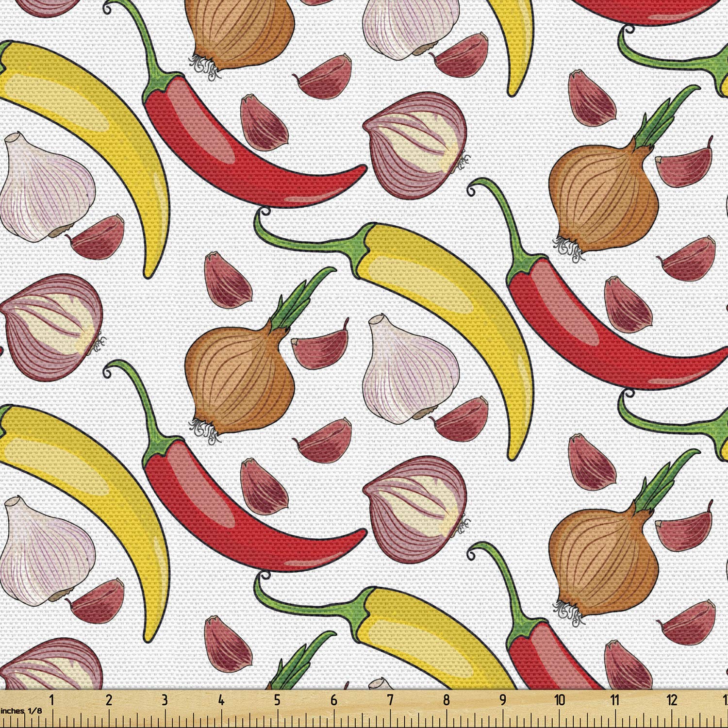Viewport: 728px width, 728px height.
Task: Click the number 3 on the ruler
Action: point(165,700)
